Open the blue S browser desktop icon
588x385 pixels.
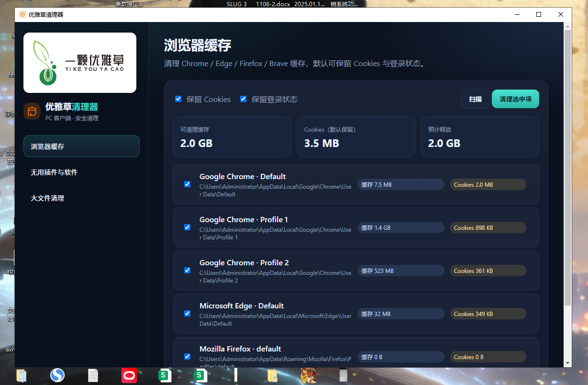click(x=57, y=375)
